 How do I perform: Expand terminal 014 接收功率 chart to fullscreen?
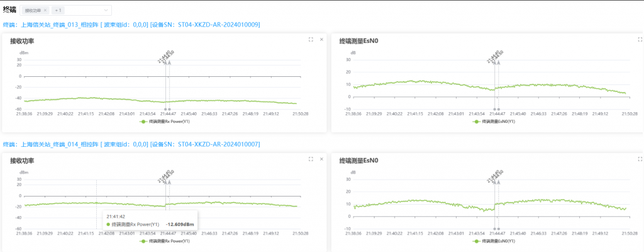click(x=311, y=159)
